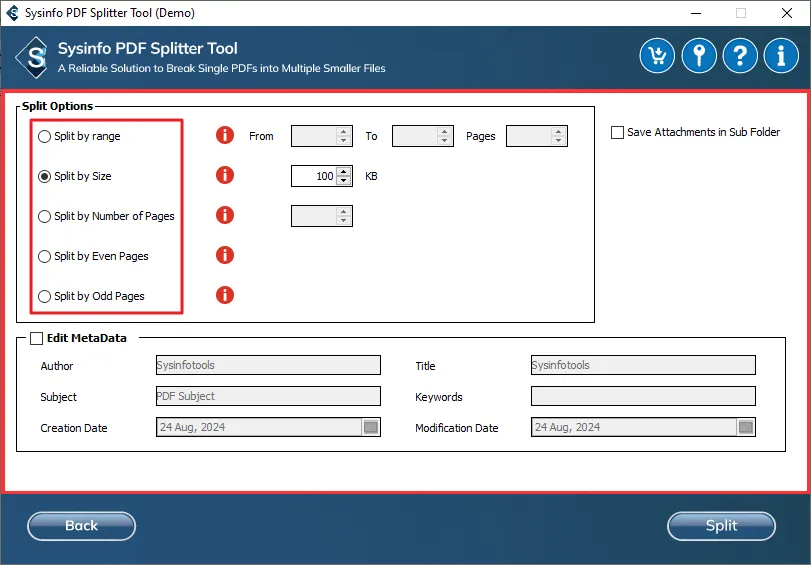Choose Split by Odd Pages
Image resolution: width=811 pixels, height=565 pixels.
pos(91,296)
